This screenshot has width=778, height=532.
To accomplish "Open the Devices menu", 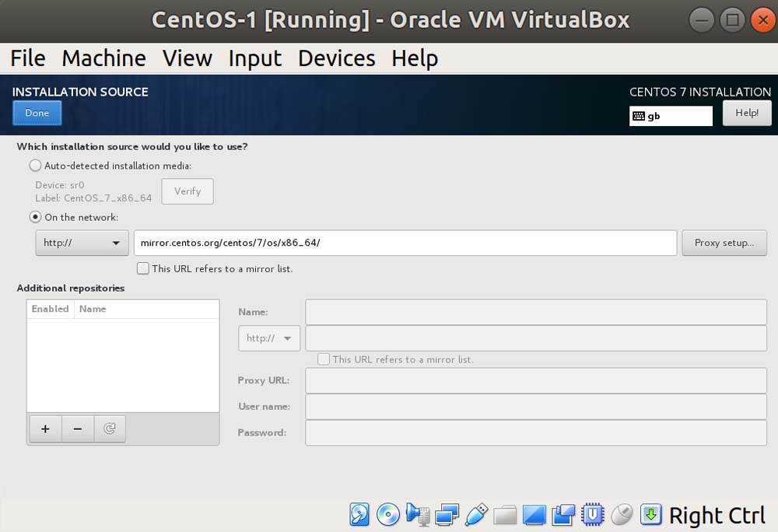I will [336, 58].
